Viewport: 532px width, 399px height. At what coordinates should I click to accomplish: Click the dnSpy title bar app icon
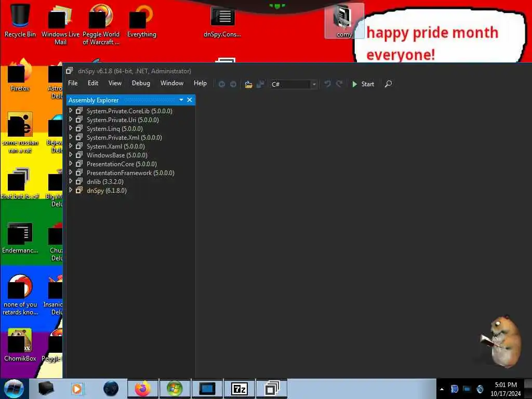point(70,71)
